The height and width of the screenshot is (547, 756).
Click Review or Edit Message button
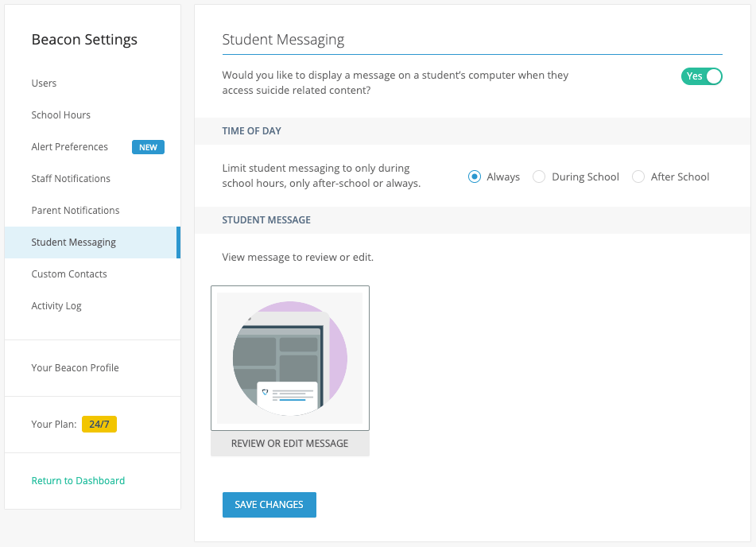coord(290,444)
